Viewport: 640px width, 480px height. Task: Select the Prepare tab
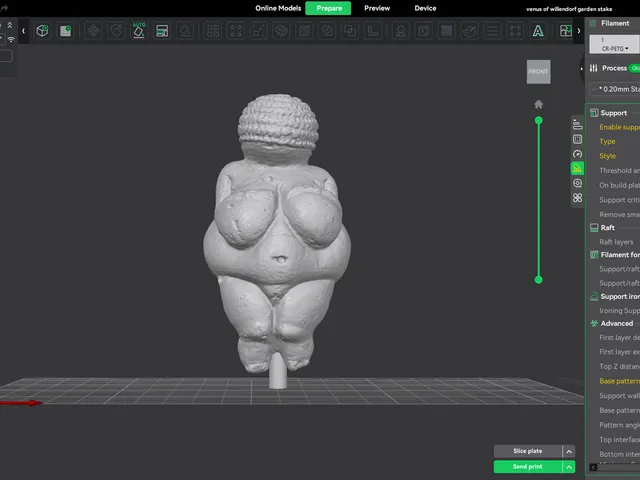329,8
